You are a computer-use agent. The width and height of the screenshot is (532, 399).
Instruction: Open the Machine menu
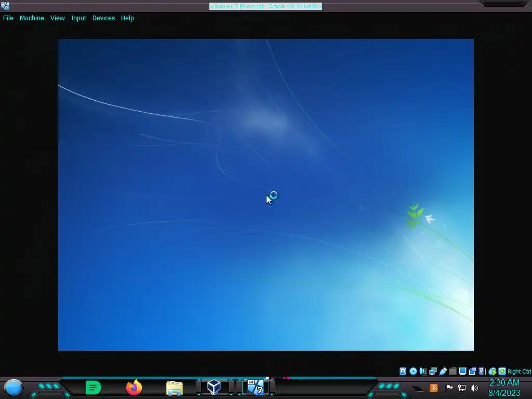pyautogui.click(x=32, y=18)
